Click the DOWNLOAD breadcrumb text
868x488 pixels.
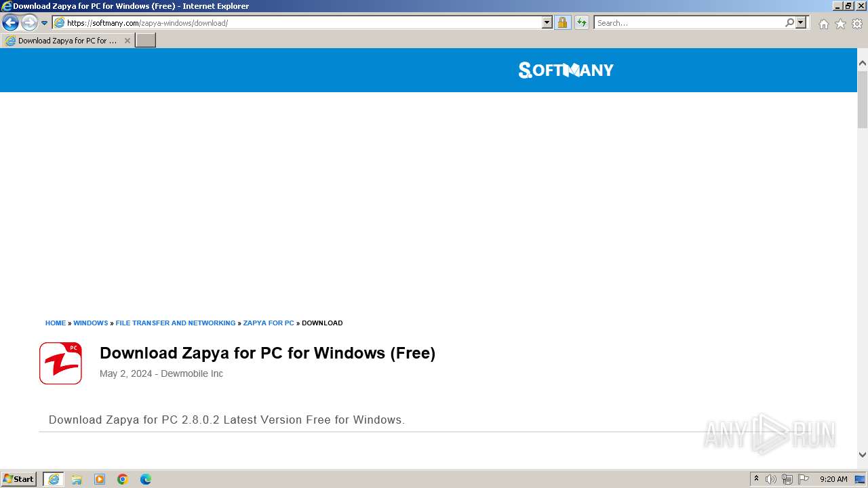[x=322, y=323]
